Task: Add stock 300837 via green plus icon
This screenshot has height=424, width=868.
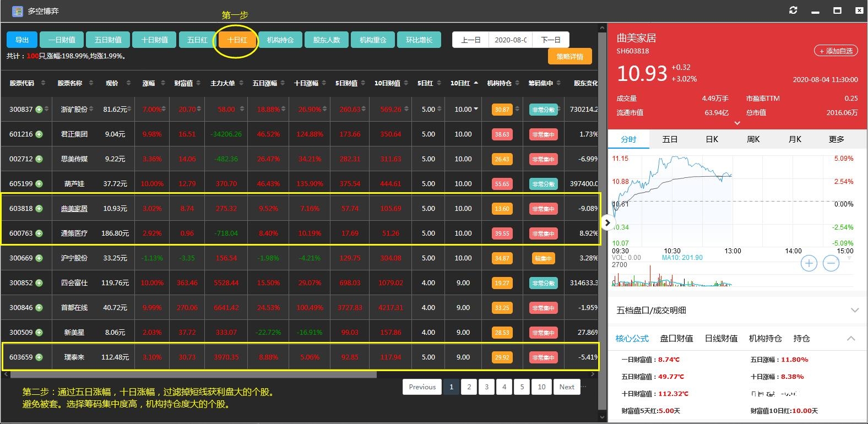Action: pyautogui.click(x=39, y=110)
